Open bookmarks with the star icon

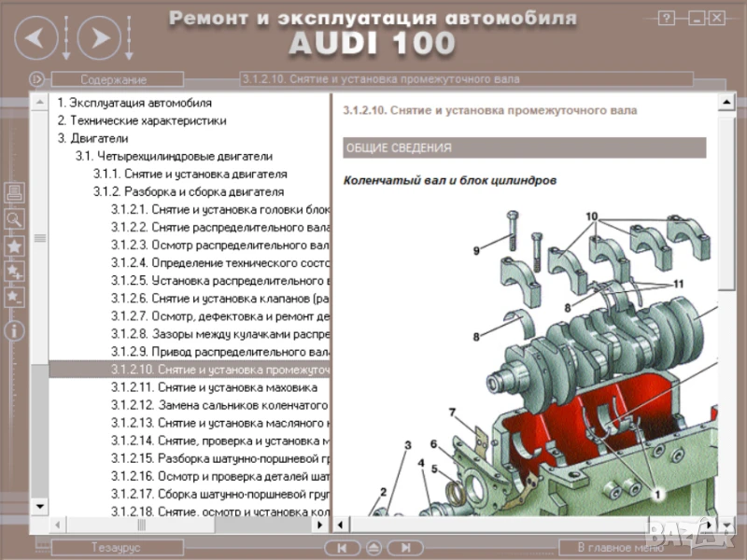[x=15, y=246]
